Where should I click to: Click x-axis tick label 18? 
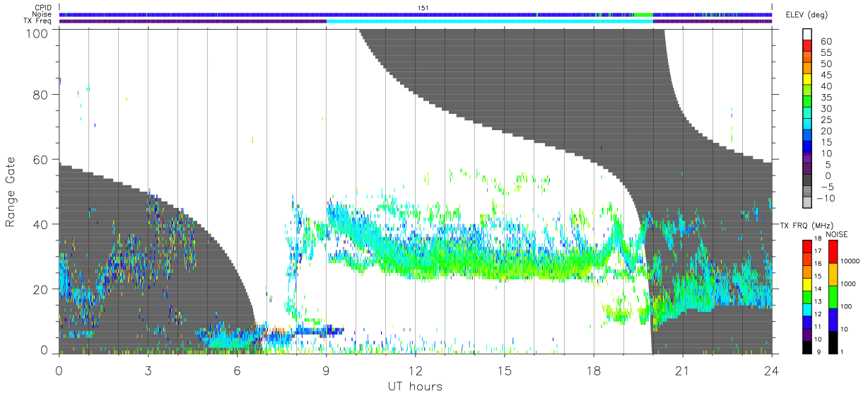[x=593, y=370]
